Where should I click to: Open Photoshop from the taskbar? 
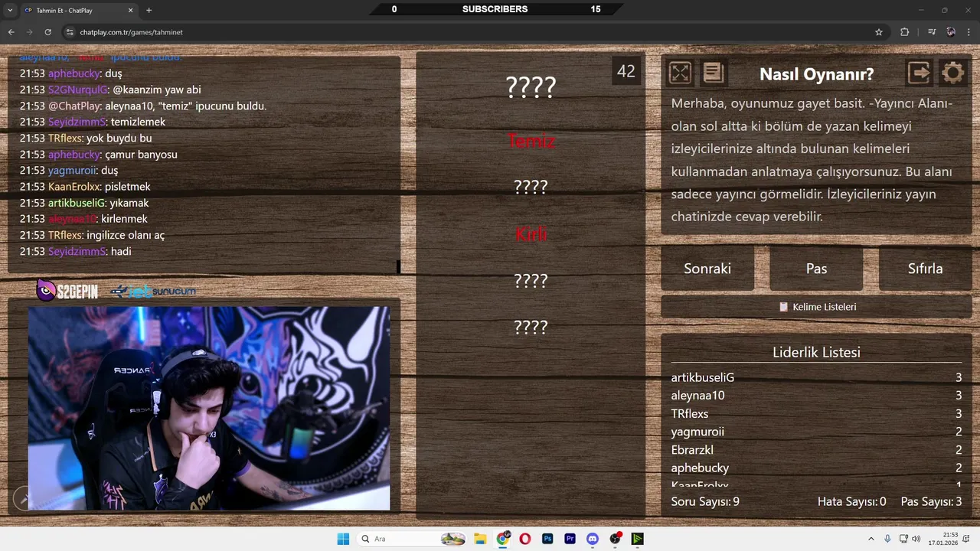[x=547, y=539]
